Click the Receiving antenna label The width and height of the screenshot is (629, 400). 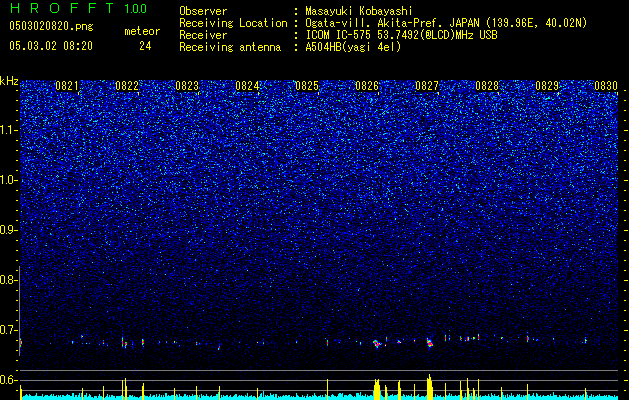(230, 47)
